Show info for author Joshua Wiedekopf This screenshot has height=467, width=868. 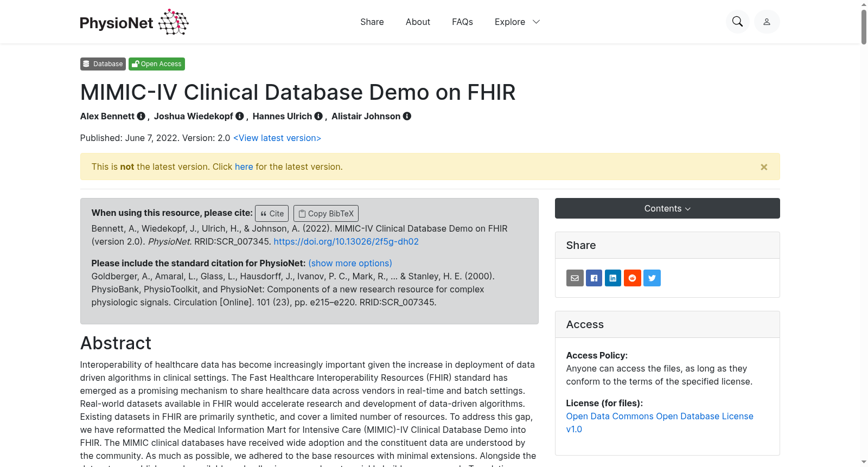240,116
